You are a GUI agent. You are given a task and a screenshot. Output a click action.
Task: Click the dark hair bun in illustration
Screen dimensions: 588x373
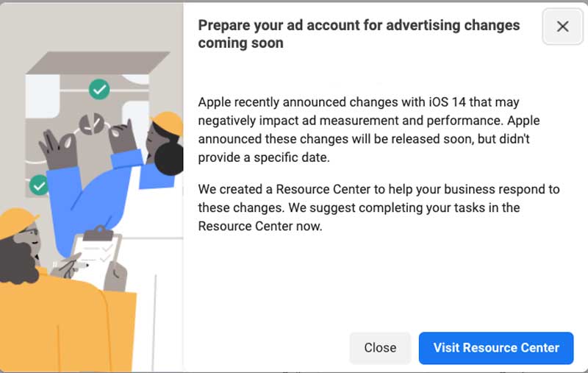[168, 159]
